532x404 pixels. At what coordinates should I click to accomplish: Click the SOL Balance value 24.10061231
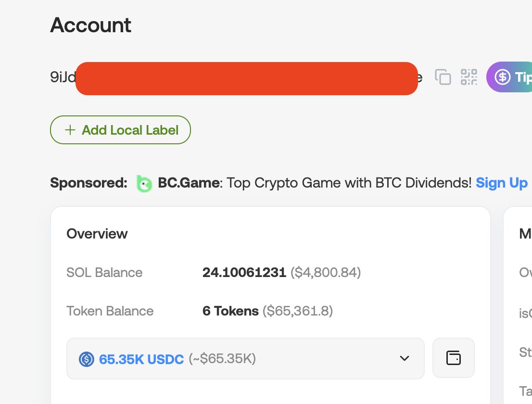click(244, 273)
